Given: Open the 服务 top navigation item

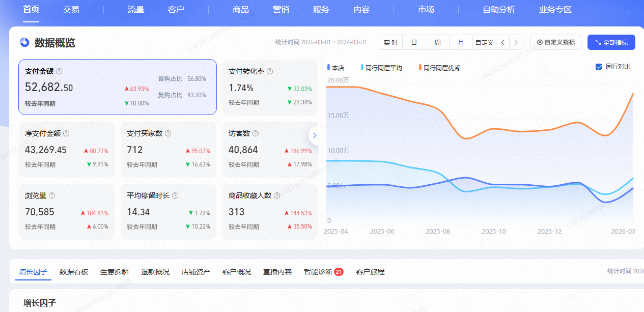Looking at the screenshot, I should 321,10.
